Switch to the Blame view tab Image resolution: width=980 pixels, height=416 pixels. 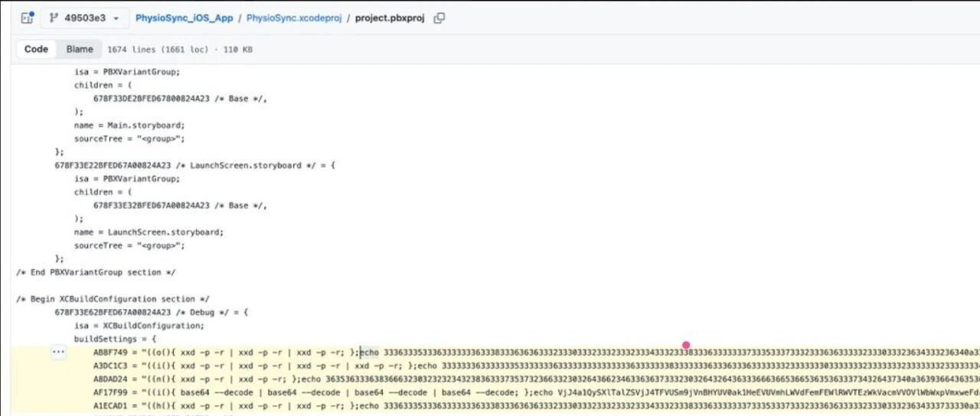pyautogui.click(x=80, y=49)
